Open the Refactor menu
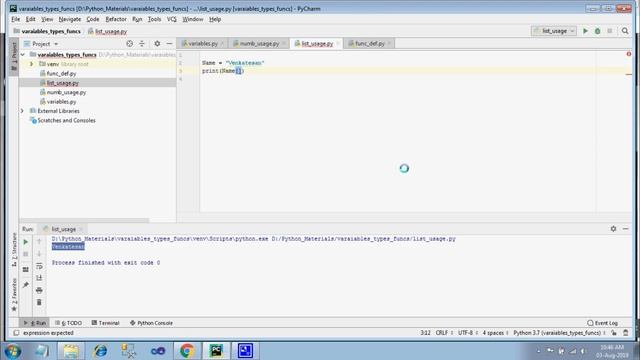Screen dimensions: 640x360 (x=116, y=19)
